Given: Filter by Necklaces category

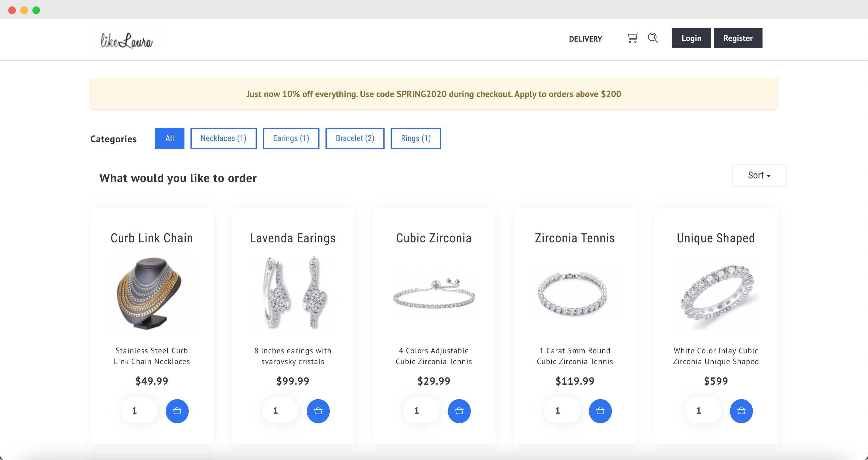Looking at the screenshot, I should 223,138.
